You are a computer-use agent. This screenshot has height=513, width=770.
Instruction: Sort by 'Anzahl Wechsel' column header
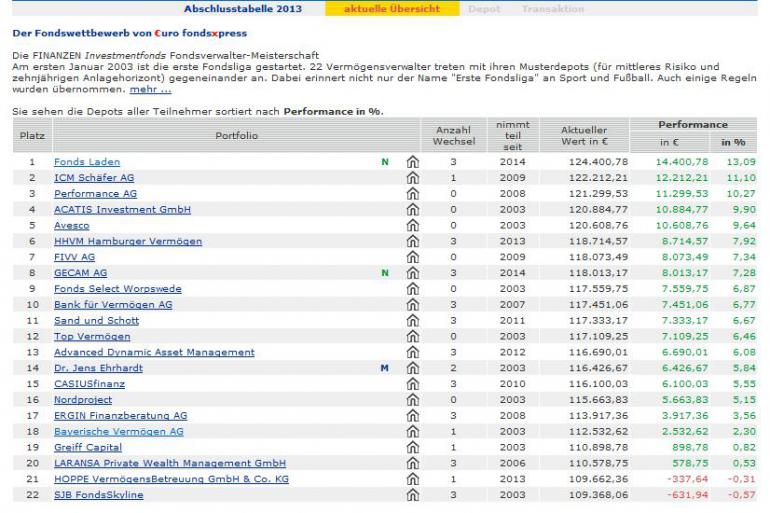tap(453, 136)
